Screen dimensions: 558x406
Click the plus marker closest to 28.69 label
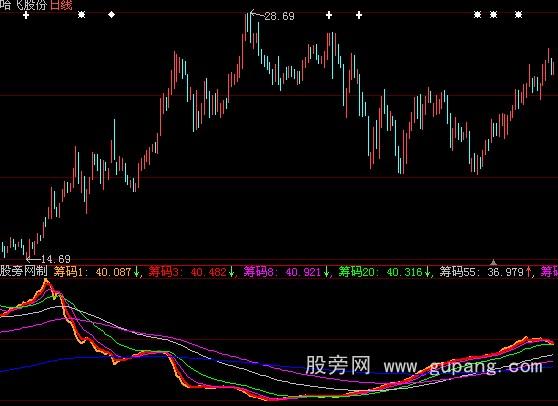[x=329, y=15]
